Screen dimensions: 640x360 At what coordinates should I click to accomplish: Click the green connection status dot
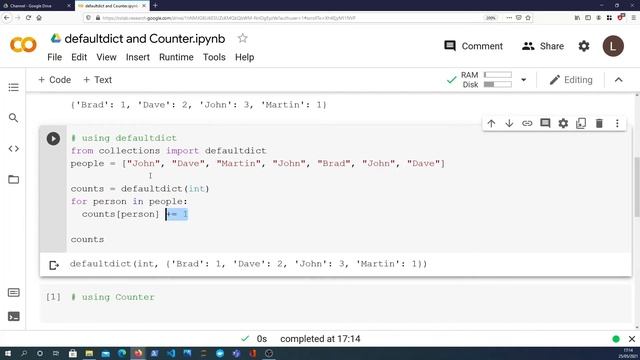tap(616, 339)
